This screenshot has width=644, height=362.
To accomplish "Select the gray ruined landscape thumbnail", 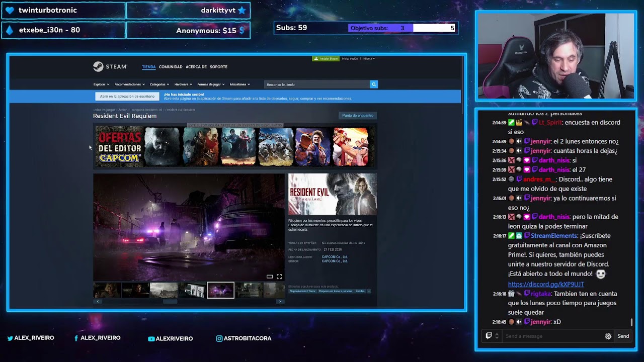I will [164, 290].
